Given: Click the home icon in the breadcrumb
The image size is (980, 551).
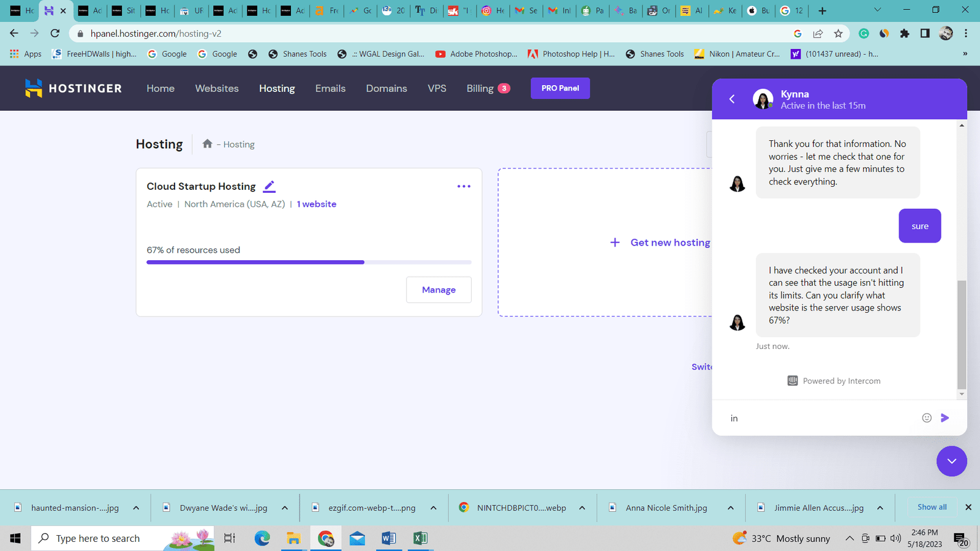Looking at the screenshot, I should (207, 144).
